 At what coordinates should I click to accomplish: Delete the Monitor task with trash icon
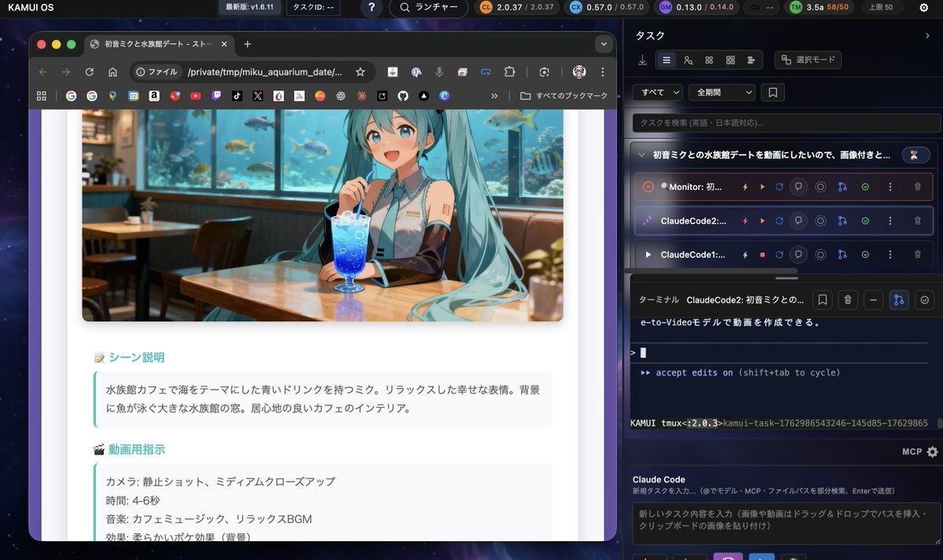tap(917, 187)
